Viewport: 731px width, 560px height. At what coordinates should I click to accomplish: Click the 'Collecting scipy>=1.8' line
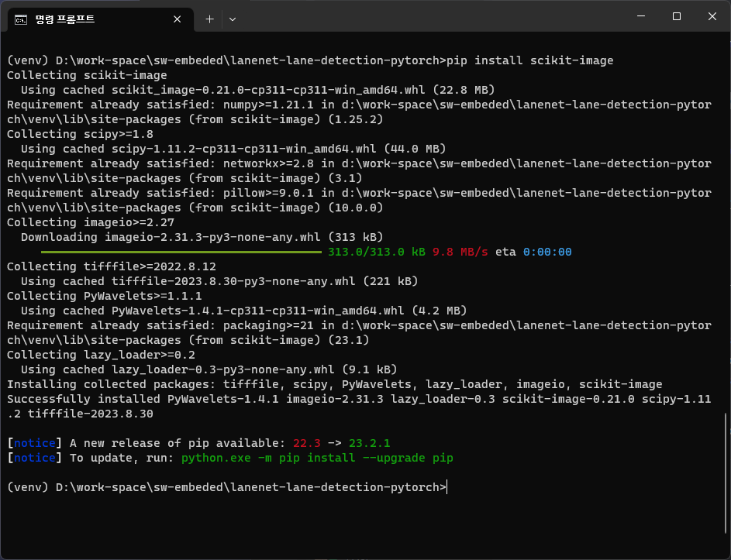(80, 134)
